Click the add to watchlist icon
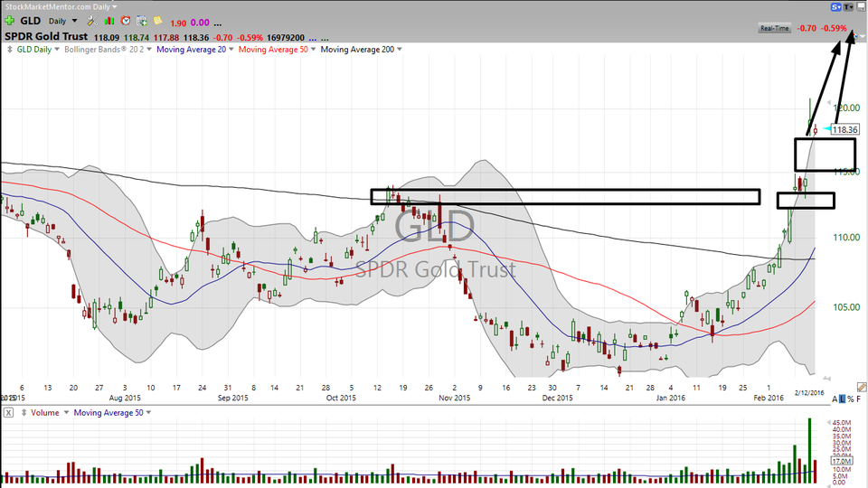This screenshot has height=488, width=868. [x=141, y=20]
